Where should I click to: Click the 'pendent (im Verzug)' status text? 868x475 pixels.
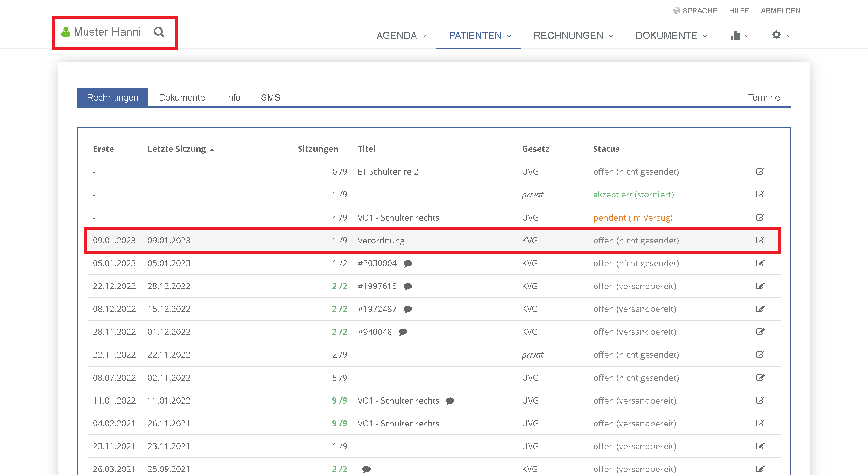(633, 217)
